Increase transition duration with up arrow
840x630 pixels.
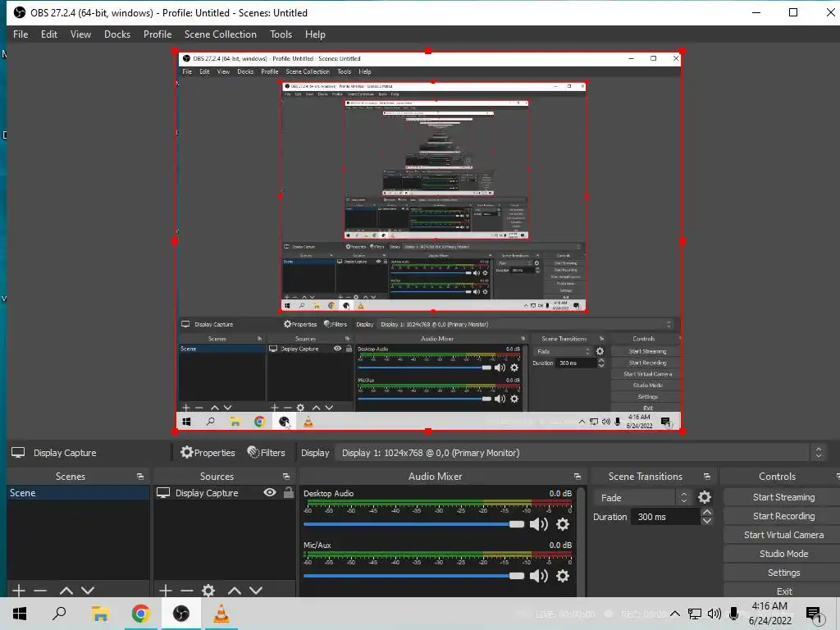point(707,513)
